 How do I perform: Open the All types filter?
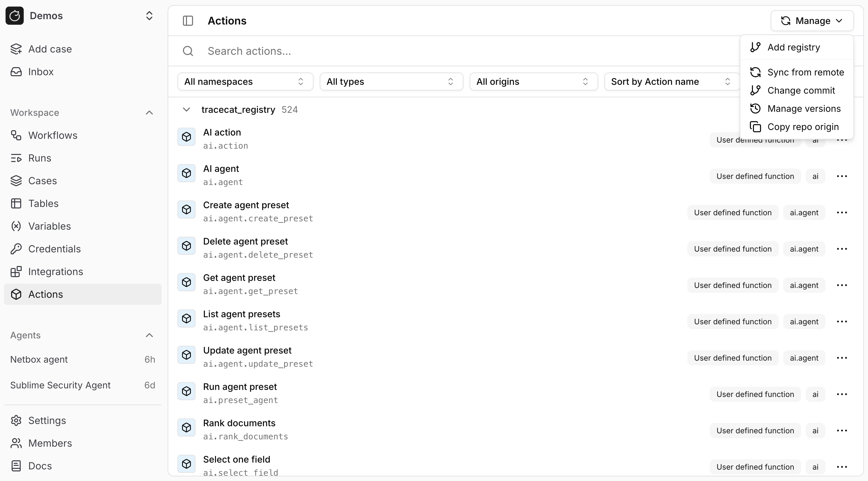click(391, 81)
